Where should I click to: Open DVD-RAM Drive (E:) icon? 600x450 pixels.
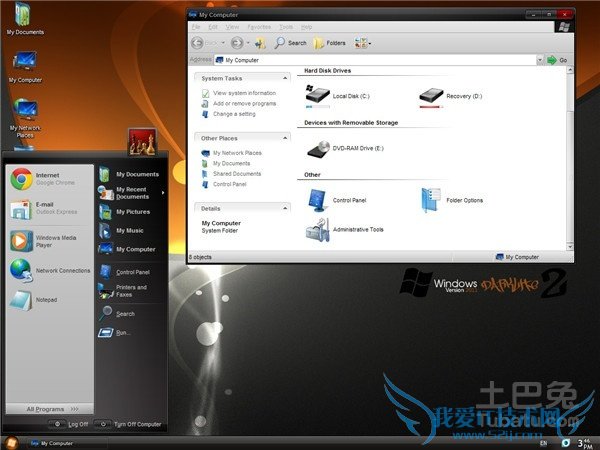pos(318,148)
